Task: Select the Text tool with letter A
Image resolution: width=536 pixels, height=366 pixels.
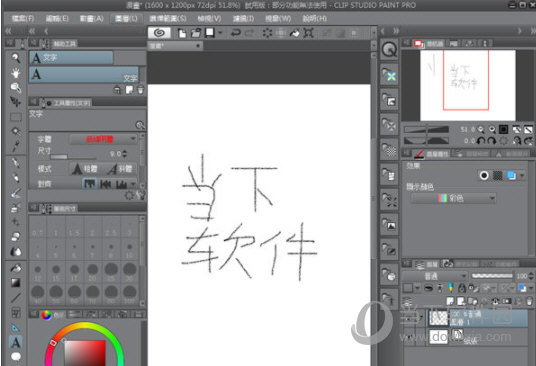Action: [15, 342]
